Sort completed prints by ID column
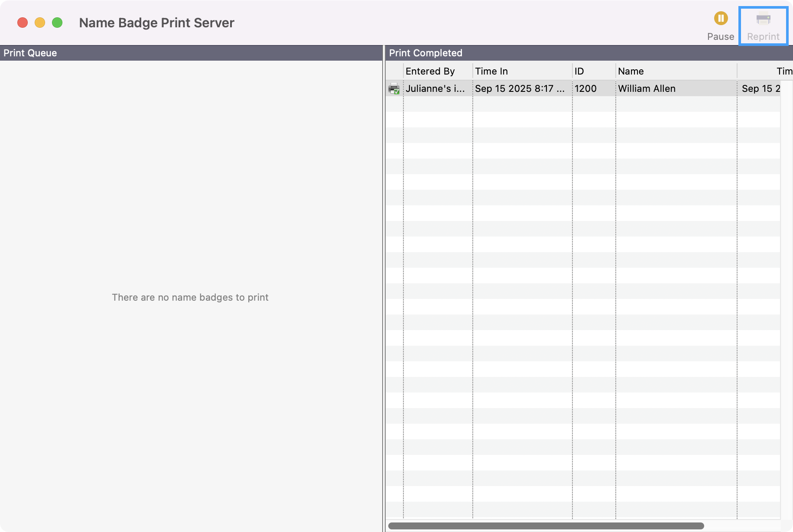Image resolution: width=793 pixels, height=532 pixels. point(593,71)
